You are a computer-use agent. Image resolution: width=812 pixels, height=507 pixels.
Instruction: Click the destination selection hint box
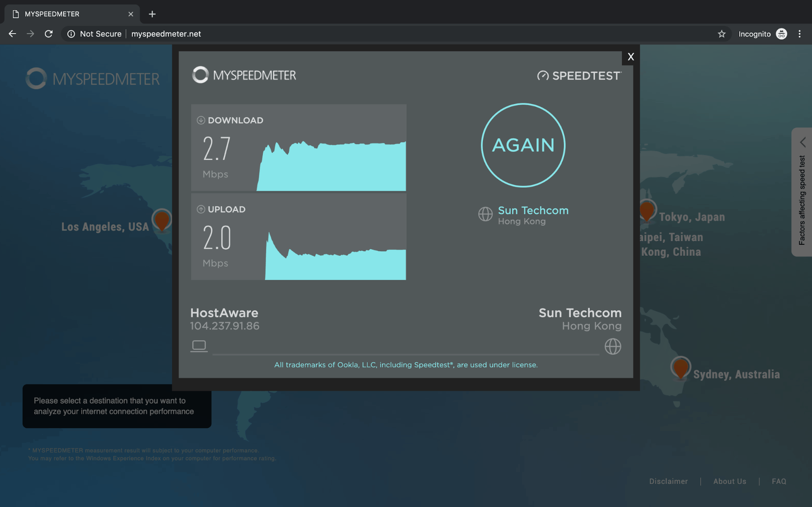coord(117,406)
